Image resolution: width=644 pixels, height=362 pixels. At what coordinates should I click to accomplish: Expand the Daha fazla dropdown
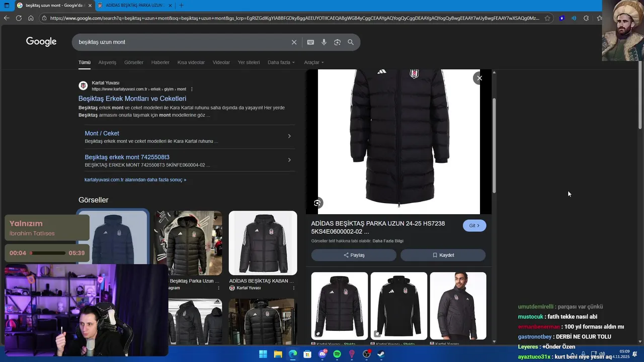point(281,62)
